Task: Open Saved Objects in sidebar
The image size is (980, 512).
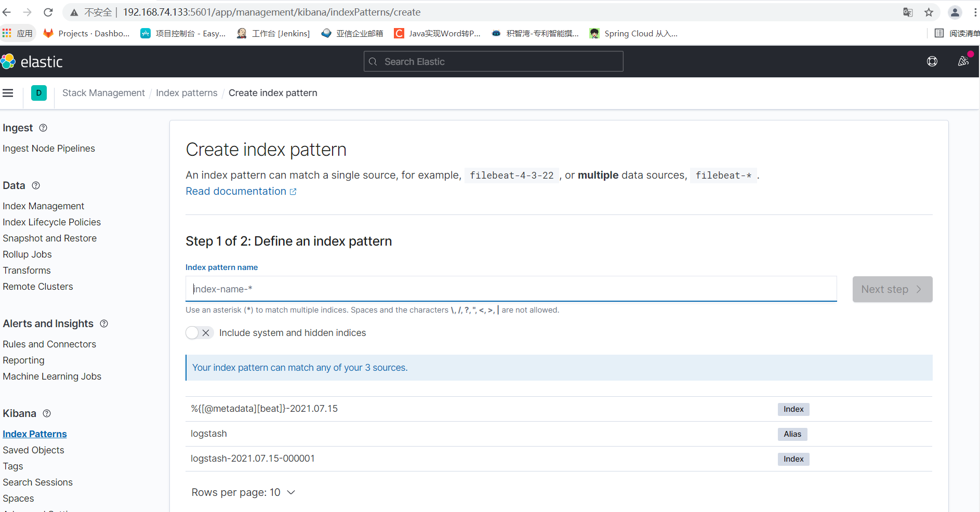Action: [33, 450]
